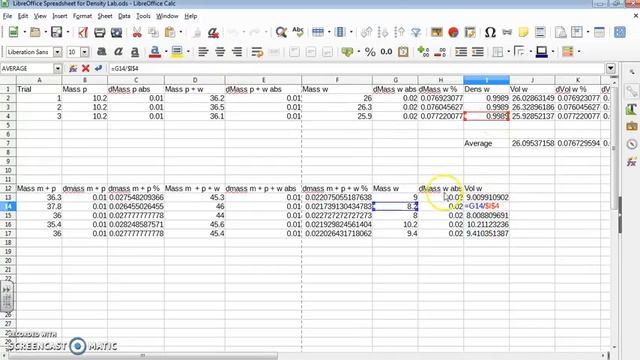This screenshot has width=640, height=360.
Task: Open Print Preview from toolbar
Action: pyautogui.click(x=116, y=32)
